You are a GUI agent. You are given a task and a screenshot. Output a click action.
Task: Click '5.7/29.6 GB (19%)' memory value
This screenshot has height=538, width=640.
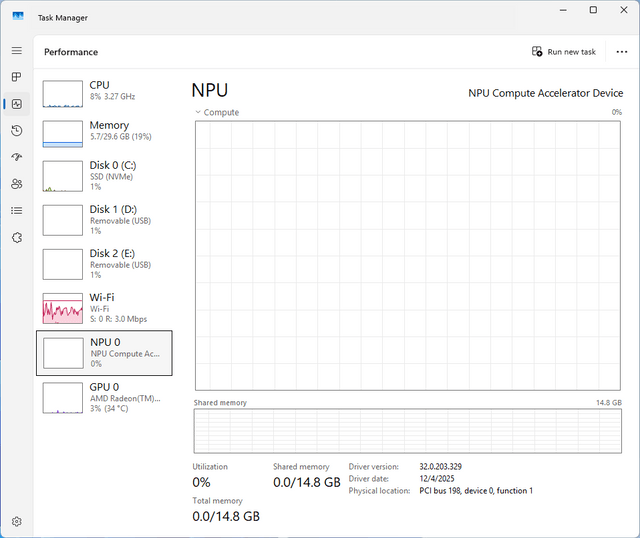click(121, 136)
